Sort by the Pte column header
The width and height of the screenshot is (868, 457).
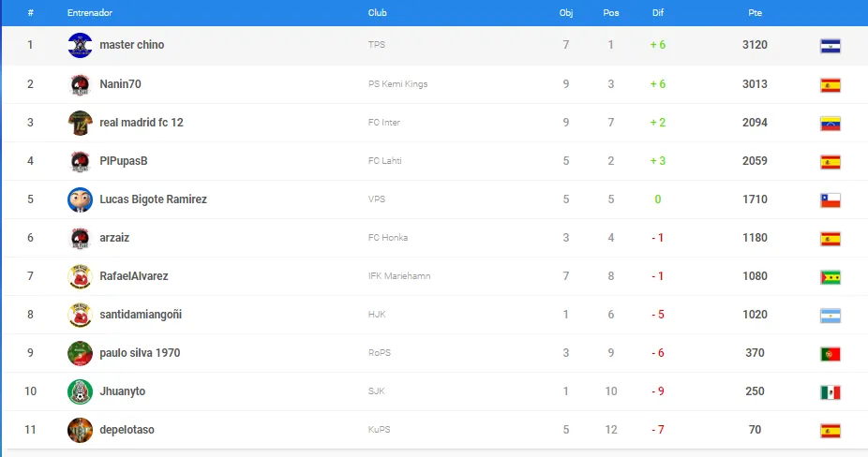pos(756,13)
